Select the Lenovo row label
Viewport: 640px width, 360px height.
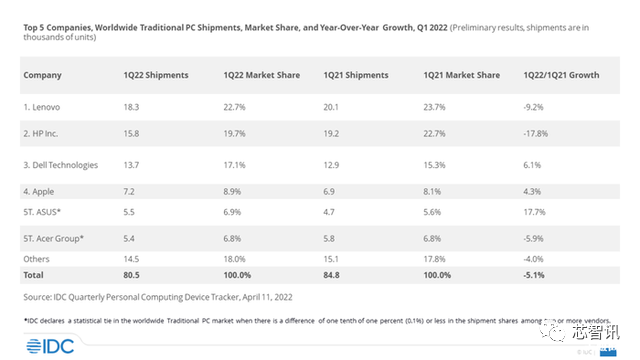point(42,107)
